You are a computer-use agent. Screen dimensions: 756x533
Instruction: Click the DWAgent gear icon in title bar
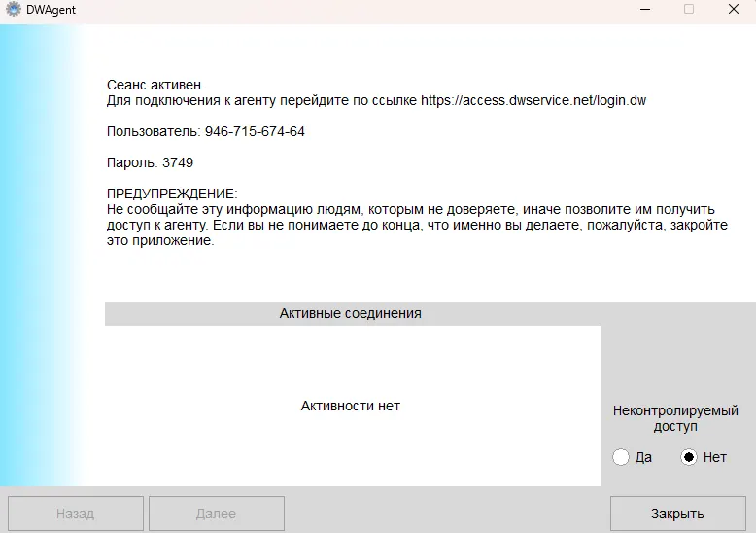[14, 10]
